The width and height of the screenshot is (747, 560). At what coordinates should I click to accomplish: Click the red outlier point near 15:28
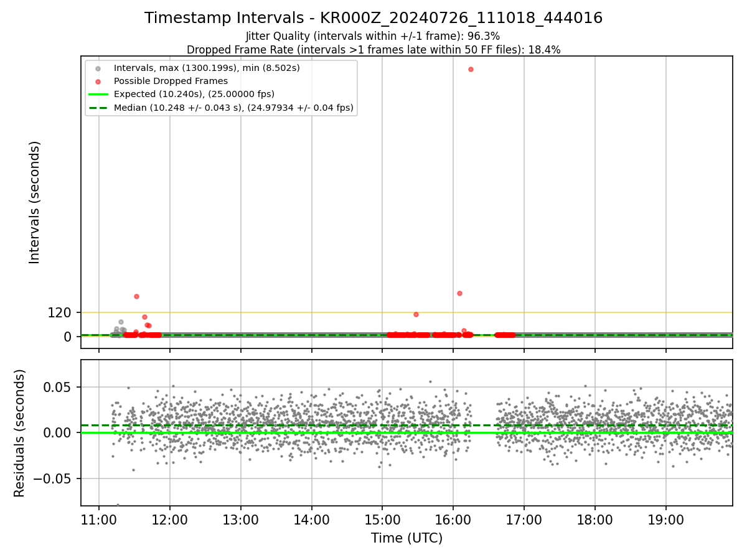(x=416, y=314)
